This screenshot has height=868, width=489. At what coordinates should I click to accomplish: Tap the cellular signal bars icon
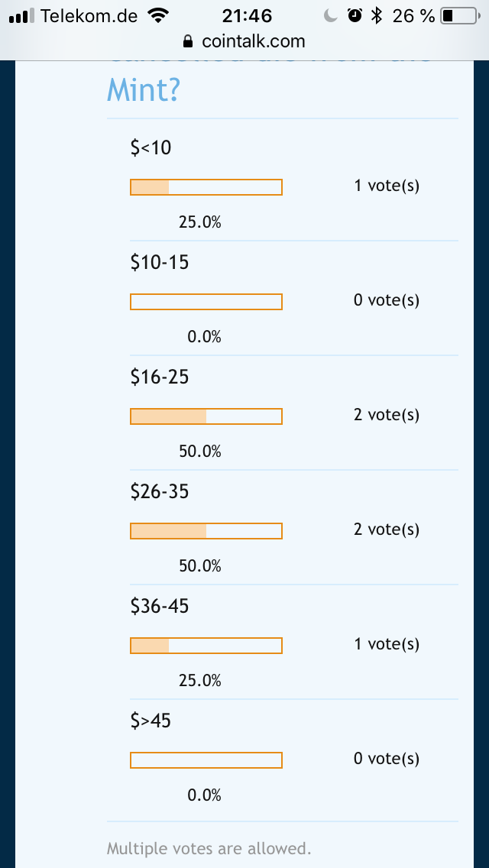(x=22, y=16)
